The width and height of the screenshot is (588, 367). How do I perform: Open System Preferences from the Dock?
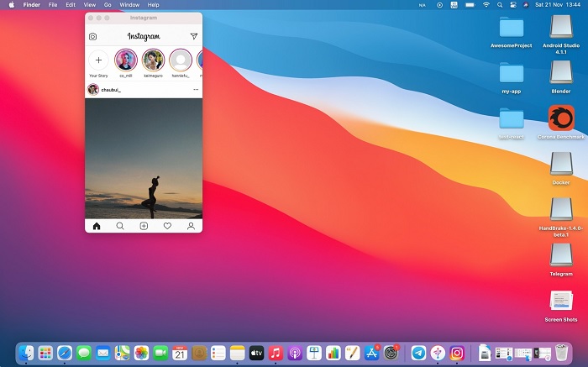pyautogui.click(x=391, y=353)
